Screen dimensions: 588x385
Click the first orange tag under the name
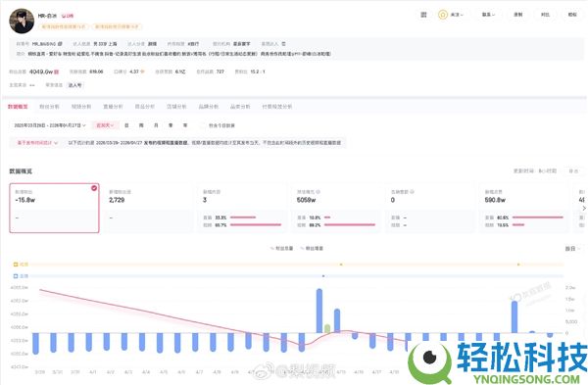(x=64, y=26)
